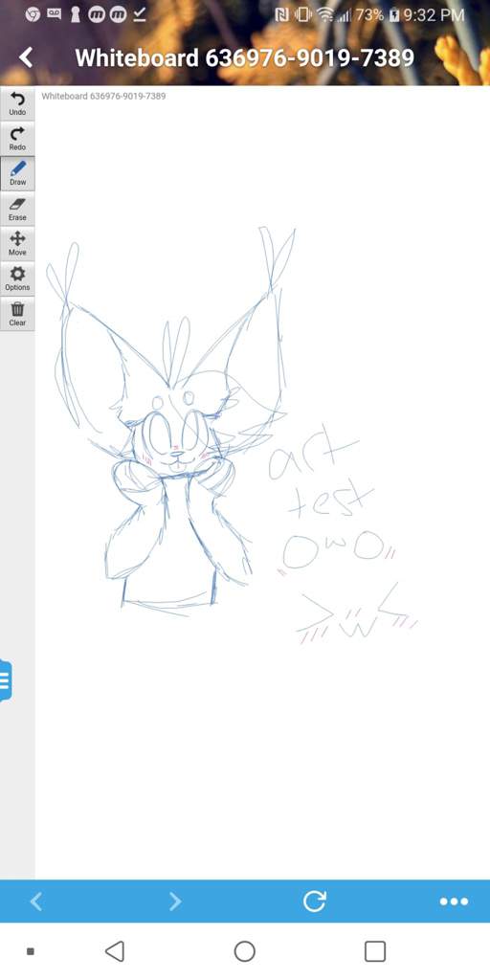Choose the Move tool
This screenshot has height=980, width=490.
coord(17,244)
